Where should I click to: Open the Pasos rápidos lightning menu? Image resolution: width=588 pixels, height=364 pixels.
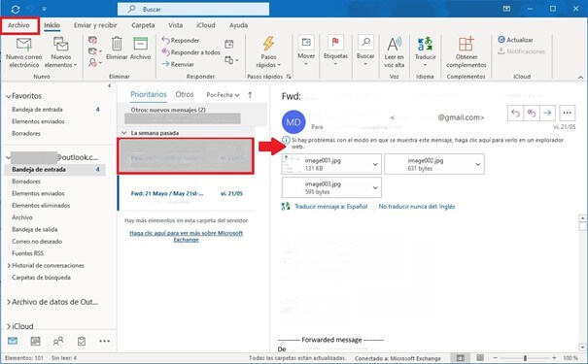(x=268, y=52)
